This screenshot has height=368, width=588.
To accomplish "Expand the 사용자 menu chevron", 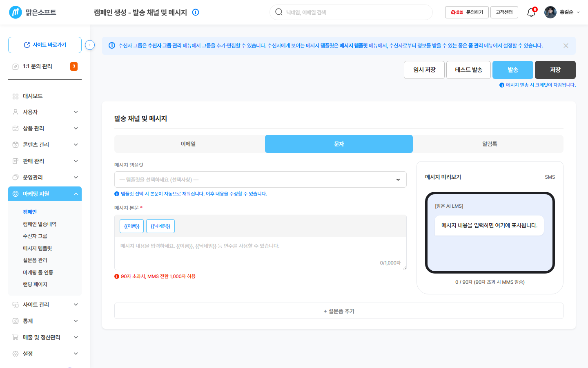I will [x=76, y=112].
